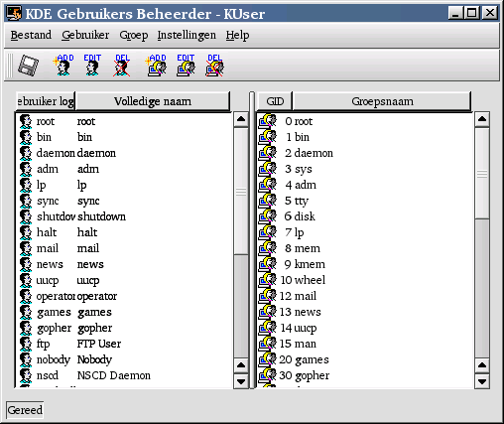Screen dimensions: 504x424
Task: Select the '13 news' group row
Action: 365,312
